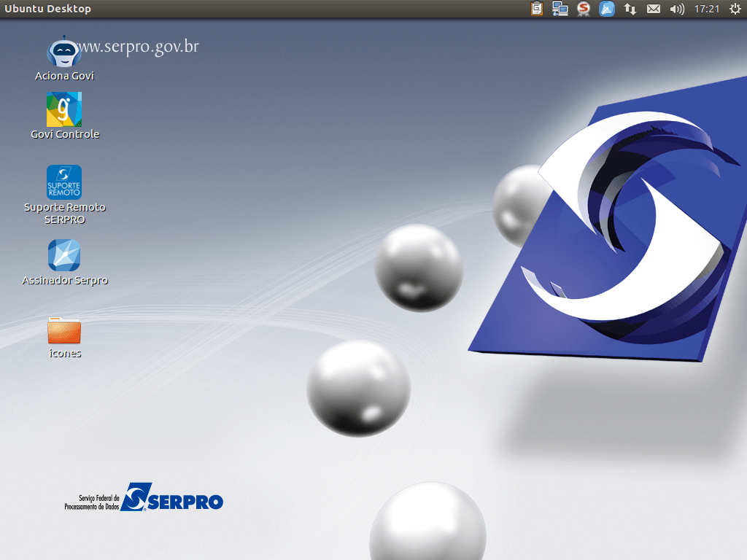
Task: Open the system gear session menu
Action: pyautogui.click(x=735, y=9)
